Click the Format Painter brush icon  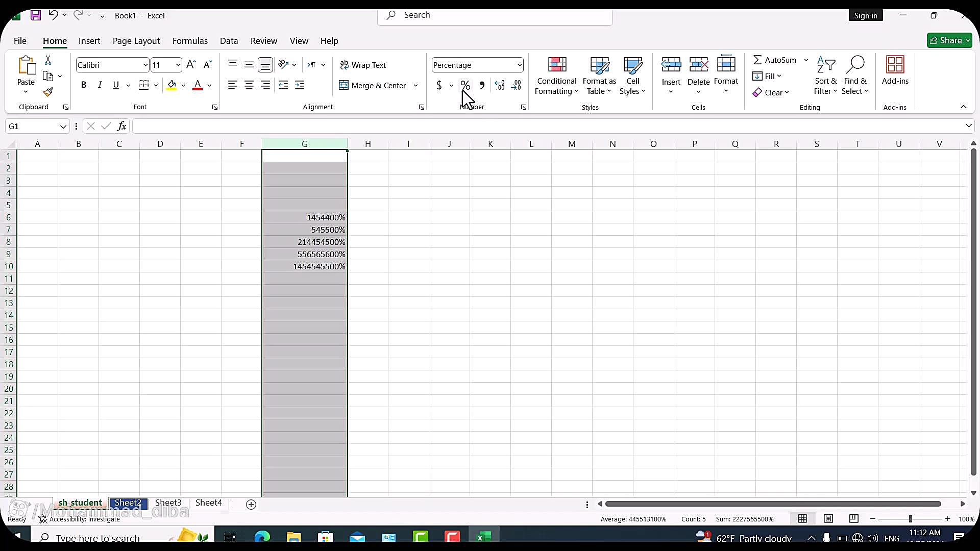point(48,92)
